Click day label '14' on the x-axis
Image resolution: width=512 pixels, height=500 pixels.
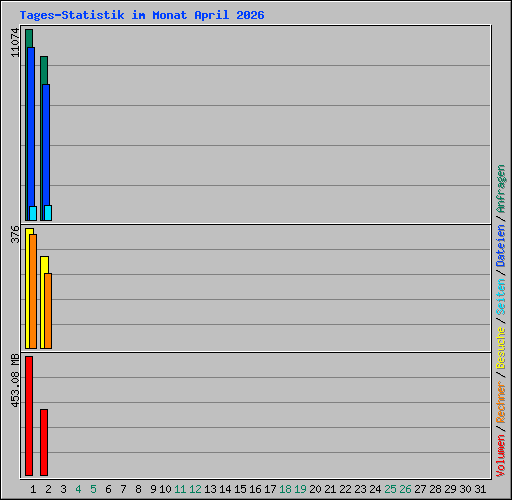point(225,489)
